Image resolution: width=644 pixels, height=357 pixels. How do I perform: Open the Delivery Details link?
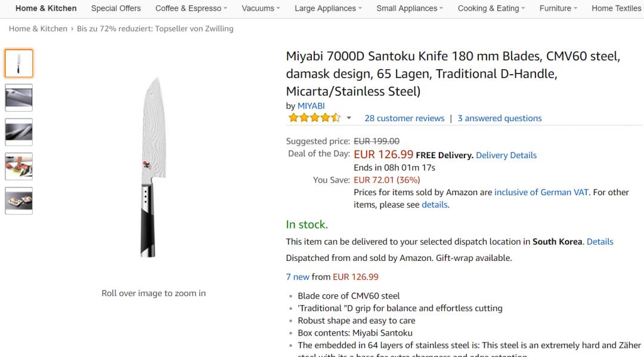pos(506,155)
